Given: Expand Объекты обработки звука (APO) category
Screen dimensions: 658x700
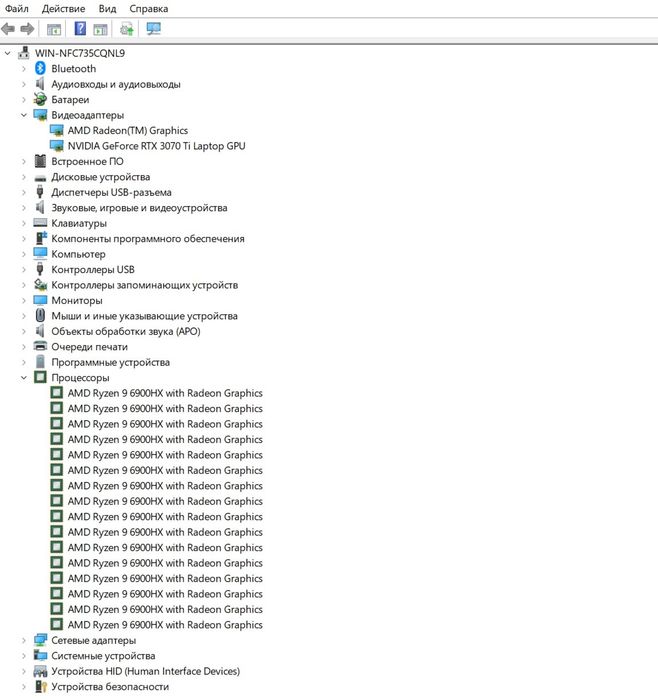Looking at the screenshot, I should [24, 331].
